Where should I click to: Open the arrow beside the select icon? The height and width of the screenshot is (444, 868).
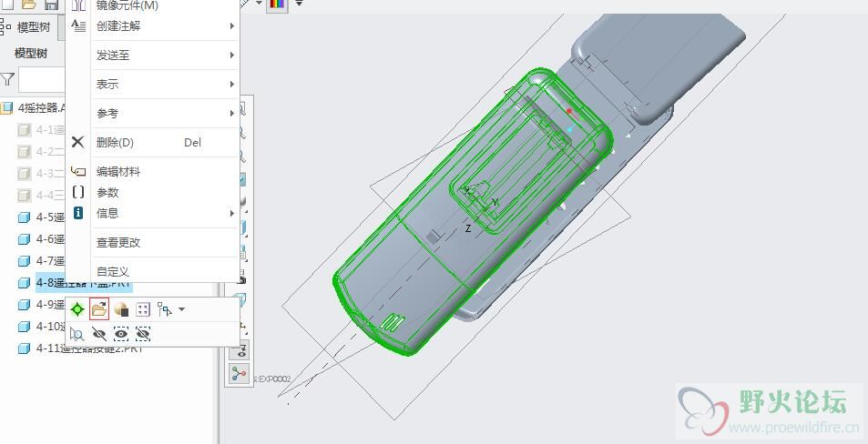(x=181, y=309)
